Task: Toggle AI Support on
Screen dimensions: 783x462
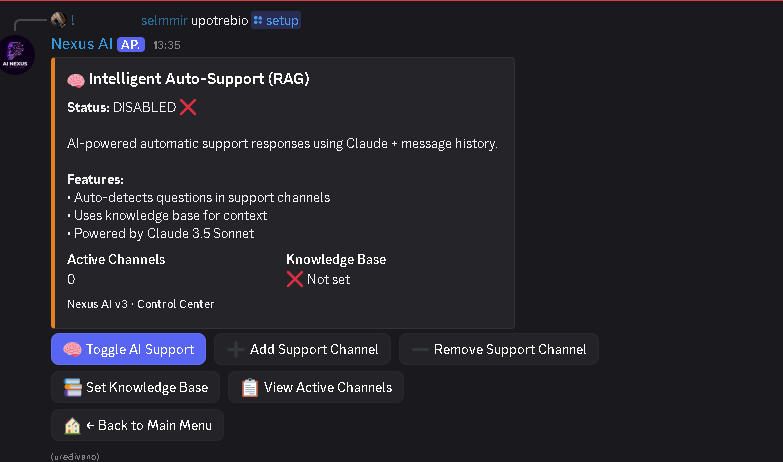Action: 128,349
